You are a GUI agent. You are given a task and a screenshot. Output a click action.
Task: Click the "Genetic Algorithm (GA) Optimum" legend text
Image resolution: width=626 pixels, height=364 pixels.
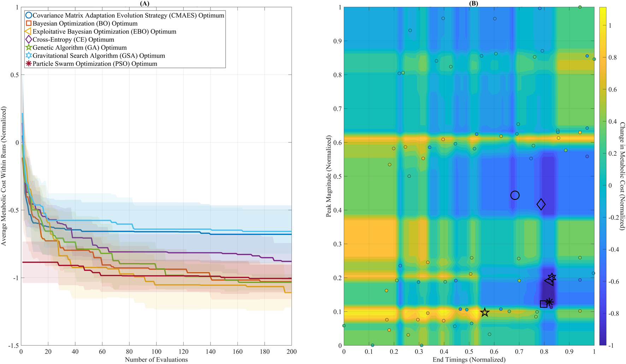point(79,48)
